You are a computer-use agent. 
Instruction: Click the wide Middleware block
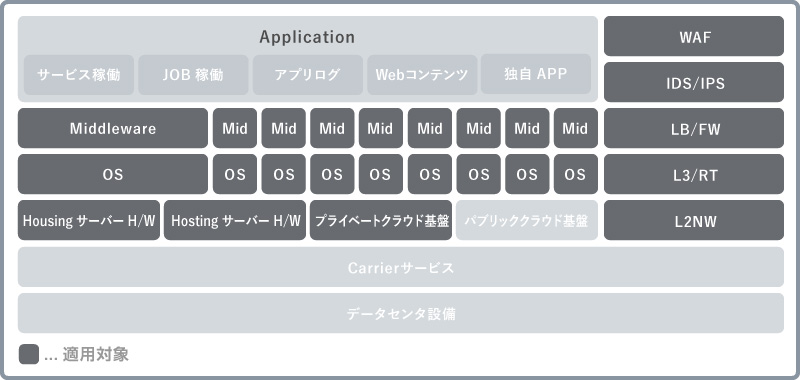click(113, 128)
